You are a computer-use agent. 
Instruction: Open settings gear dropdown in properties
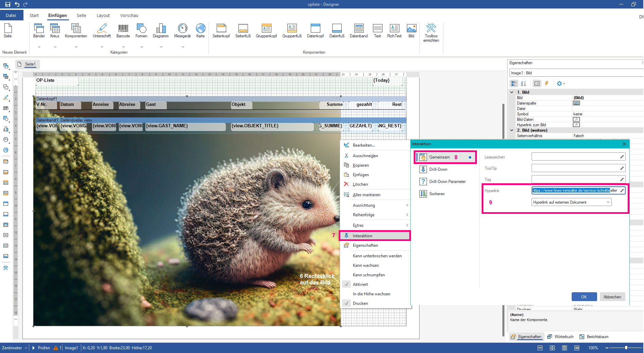click(x=561, y=83)
